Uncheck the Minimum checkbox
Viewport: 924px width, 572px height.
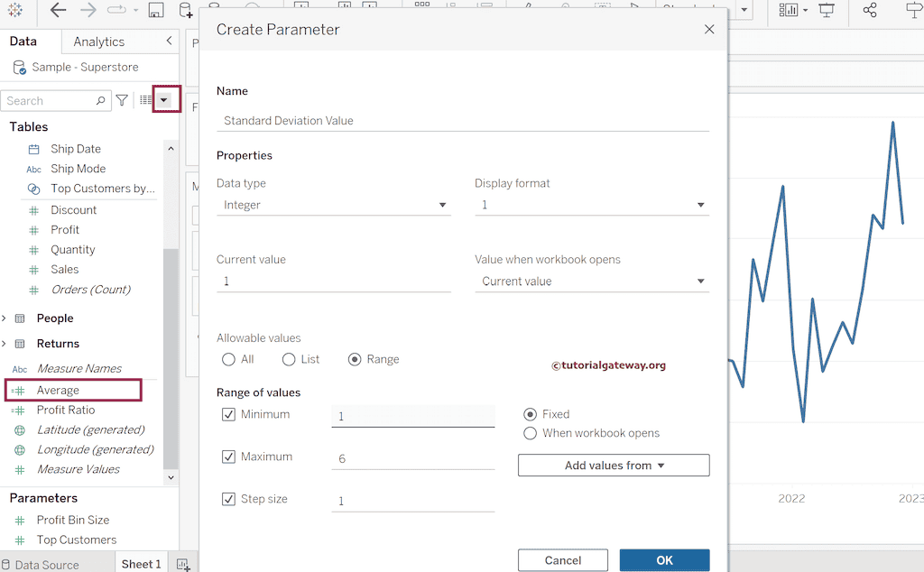[228, 415]
